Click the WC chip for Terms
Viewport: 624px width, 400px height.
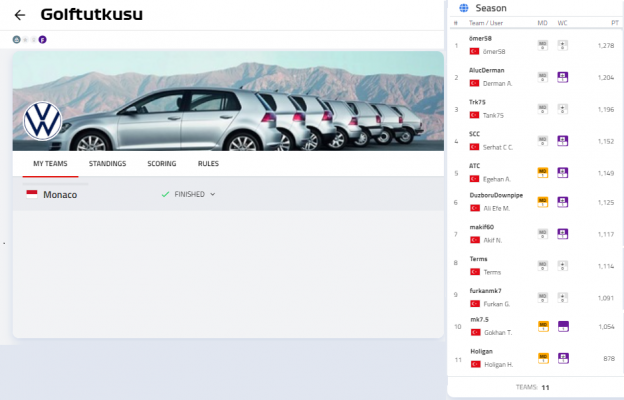coord(562,266)
